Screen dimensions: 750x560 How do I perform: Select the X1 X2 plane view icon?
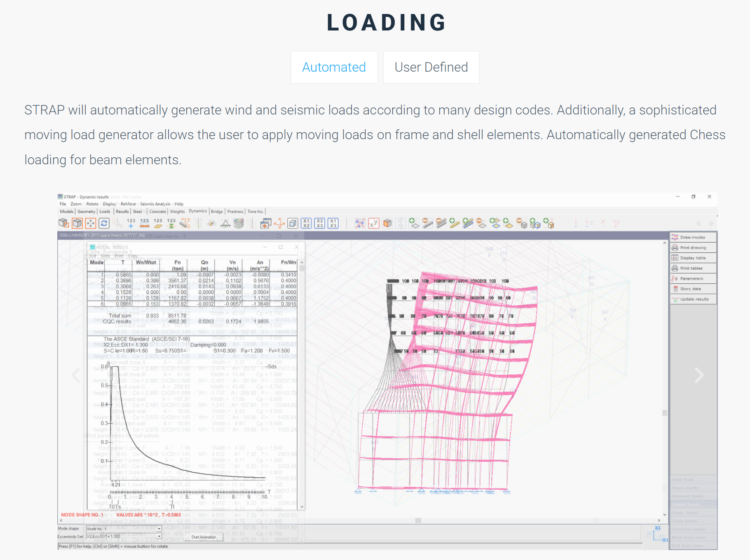point(306,223)
